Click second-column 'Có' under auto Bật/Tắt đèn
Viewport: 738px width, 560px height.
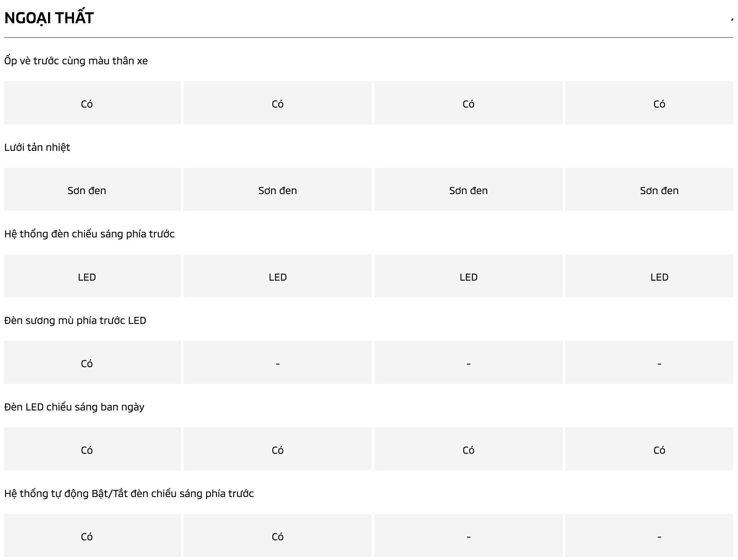278,537
